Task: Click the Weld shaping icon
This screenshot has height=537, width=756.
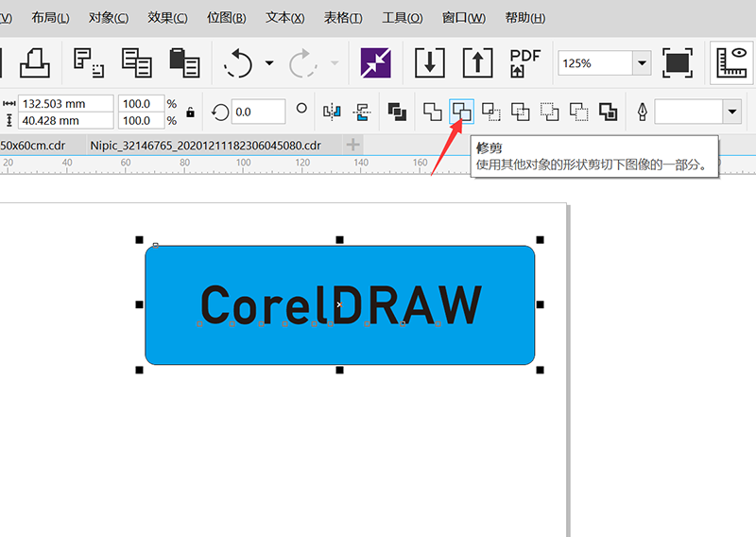Action: (x=433, y=112)
